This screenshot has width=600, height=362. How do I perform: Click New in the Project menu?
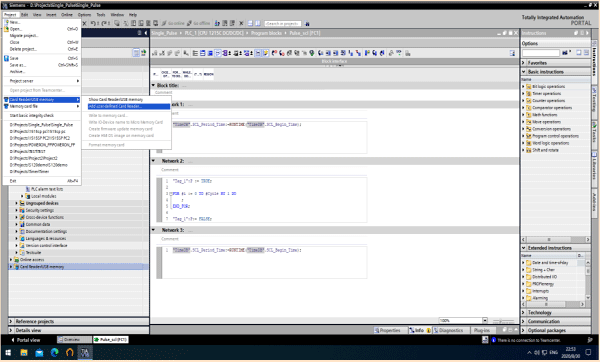[41, 22]
